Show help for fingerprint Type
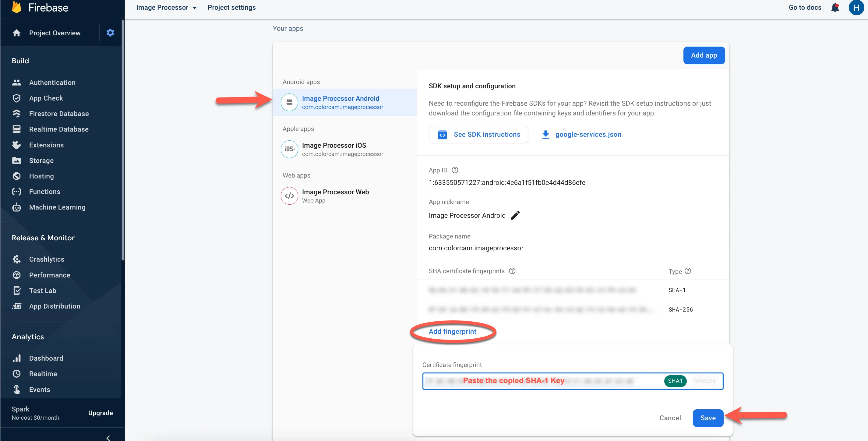 tap(688, 271)
